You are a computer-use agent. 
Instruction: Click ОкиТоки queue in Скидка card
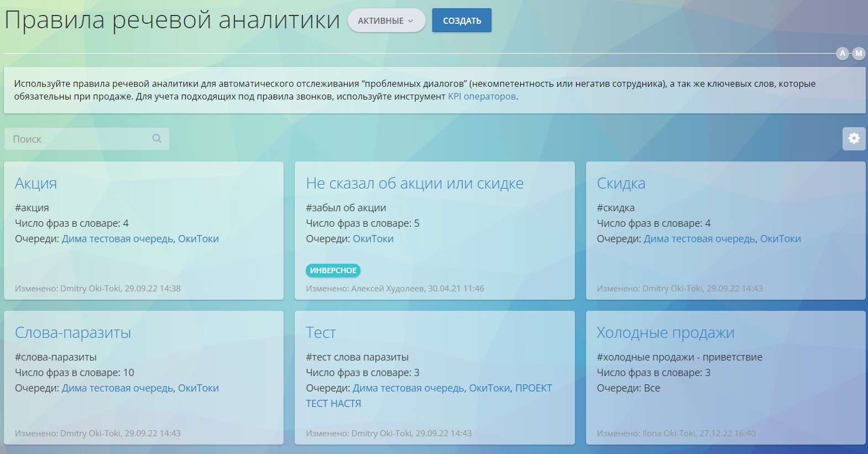tap(780, 239)
